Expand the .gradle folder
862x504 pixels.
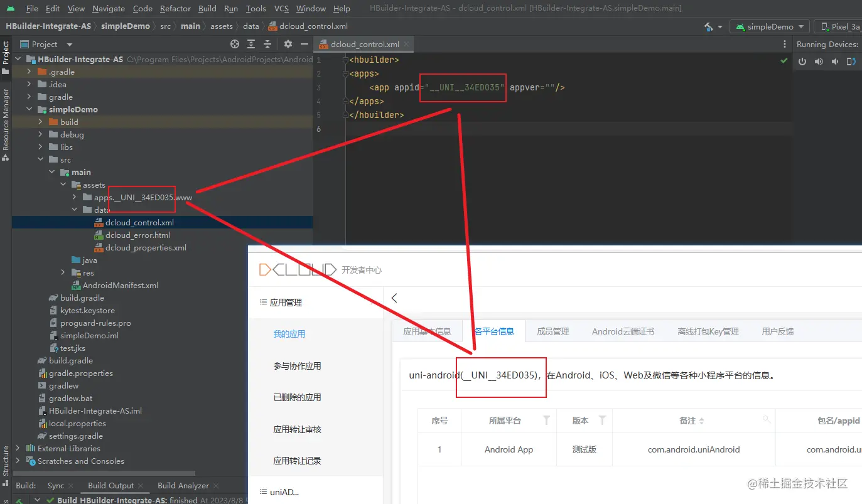[x=29, y=72]
